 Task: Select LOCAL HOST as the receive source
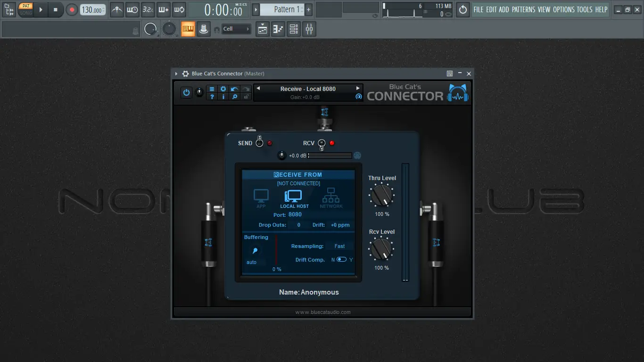295,198
